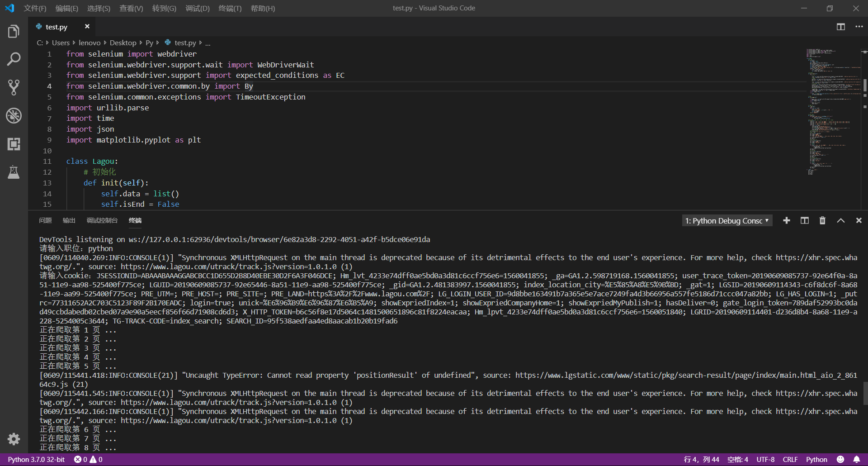Click 'import matplotlib.pyplot as plt' line
Viewport: 868px width, 466px height.
pyautogui.click(x=133, y=140)
